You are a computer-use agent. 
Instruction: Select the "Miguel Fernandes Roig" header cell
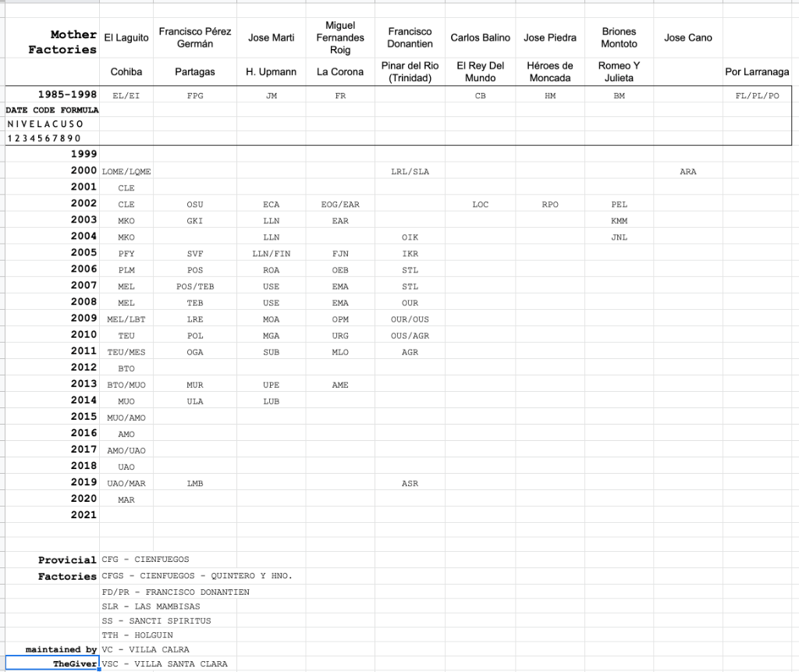pyautogui.click(x=340, y=37)
